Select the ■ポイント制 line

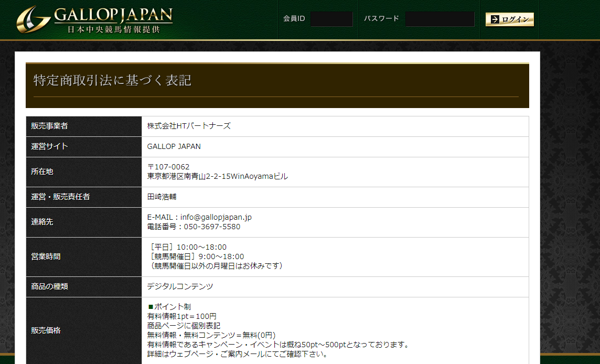click(169, 307)
